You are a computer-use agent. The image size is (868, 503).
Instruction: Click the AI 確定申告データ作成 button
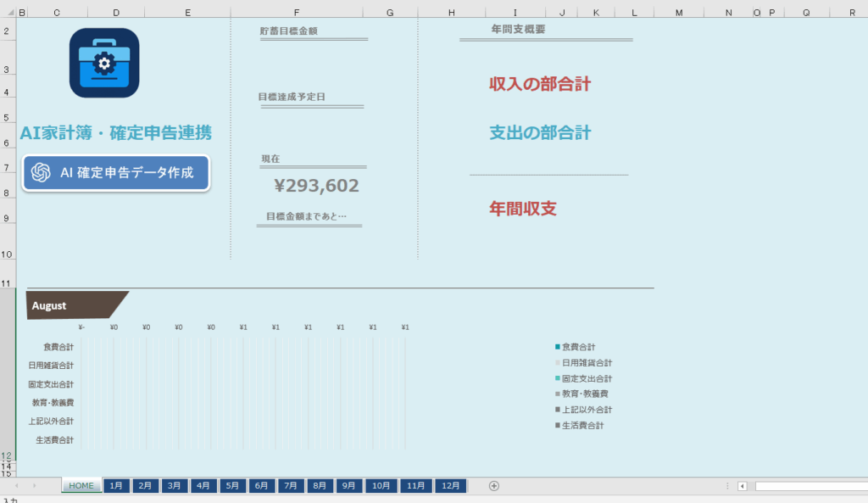115,173
